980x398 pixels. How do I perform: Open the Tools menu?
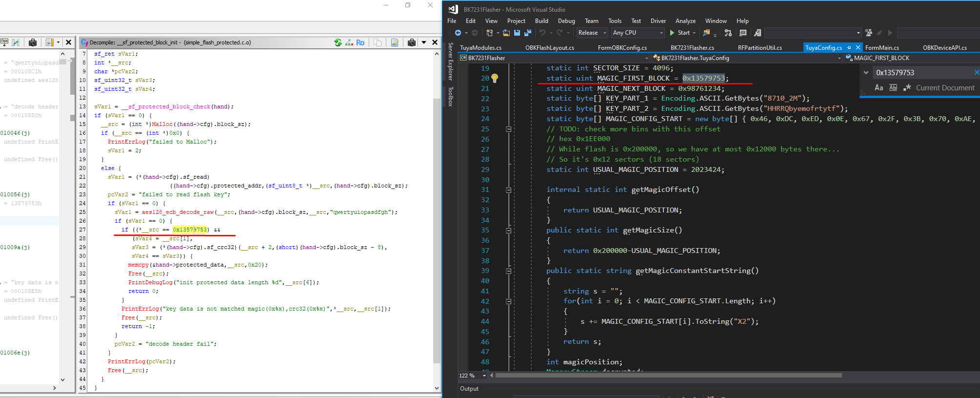(x=615, y=21)
